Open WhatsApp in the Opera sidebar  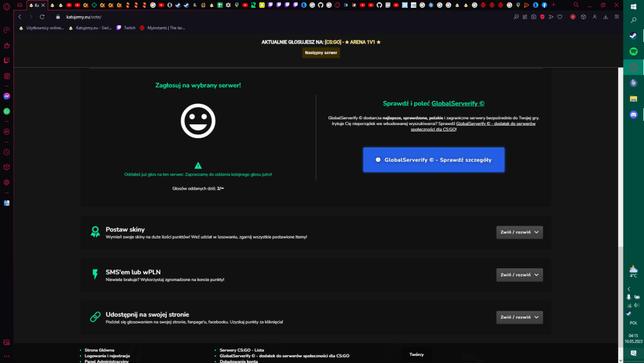click(6, 112)
